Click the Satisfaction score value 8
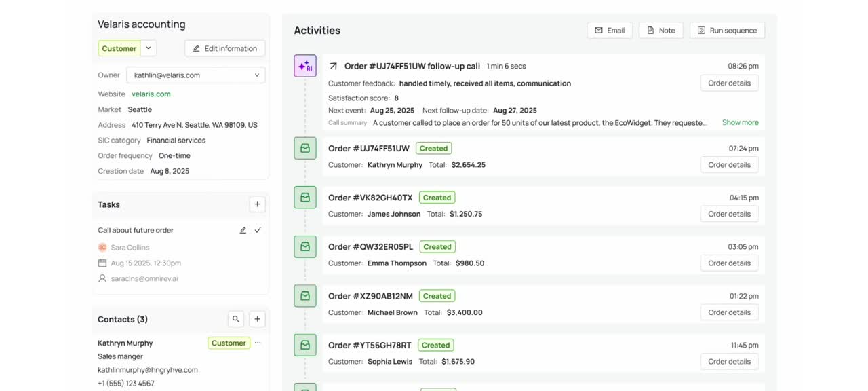 [x=397, y=98]
